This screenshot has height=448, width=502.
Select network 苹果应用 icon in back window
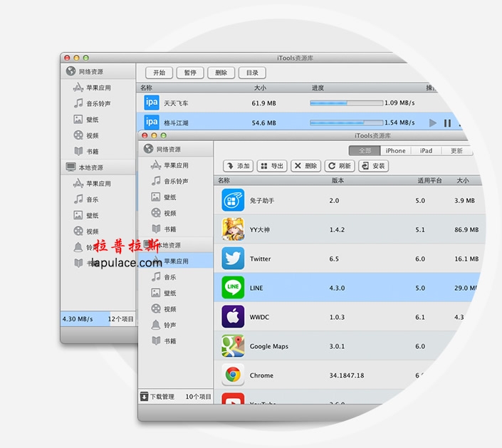(78, 87)
